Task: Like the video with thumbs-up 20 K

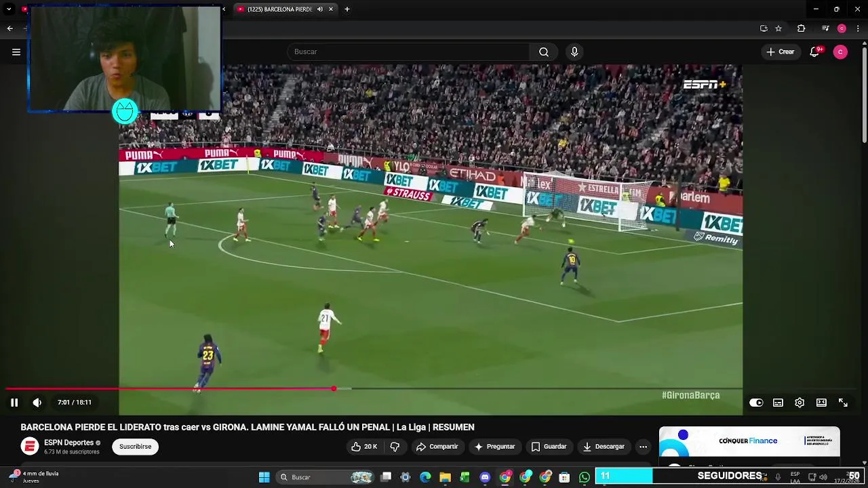Action: pos(363,447)
